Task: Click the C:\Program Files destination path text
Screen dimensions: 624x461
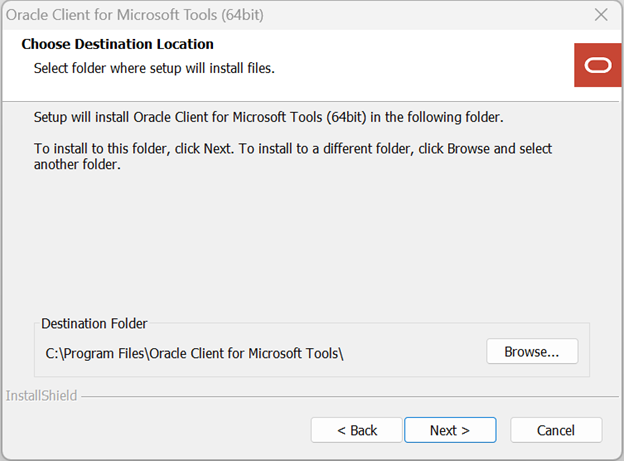Action: pos(195,353)
